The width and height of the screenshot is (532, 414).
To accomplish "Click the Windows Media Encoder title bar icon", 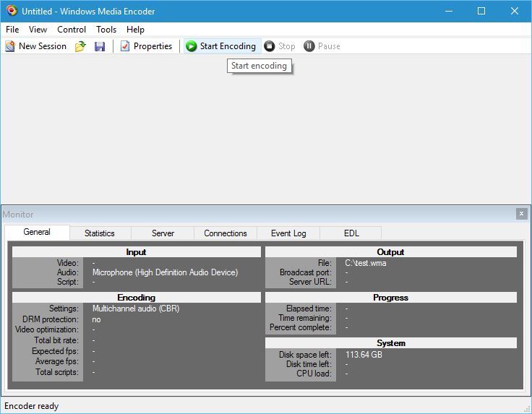I will pyautogui.click(x=12, y=11).
